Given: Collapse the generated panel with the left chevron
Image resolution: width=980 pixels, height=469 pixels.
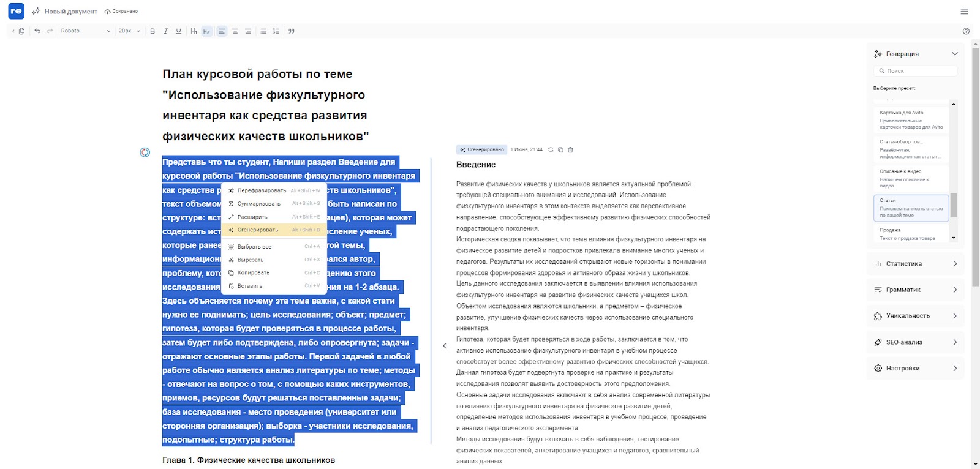Looking at the screenshot, I should point(445,346).
